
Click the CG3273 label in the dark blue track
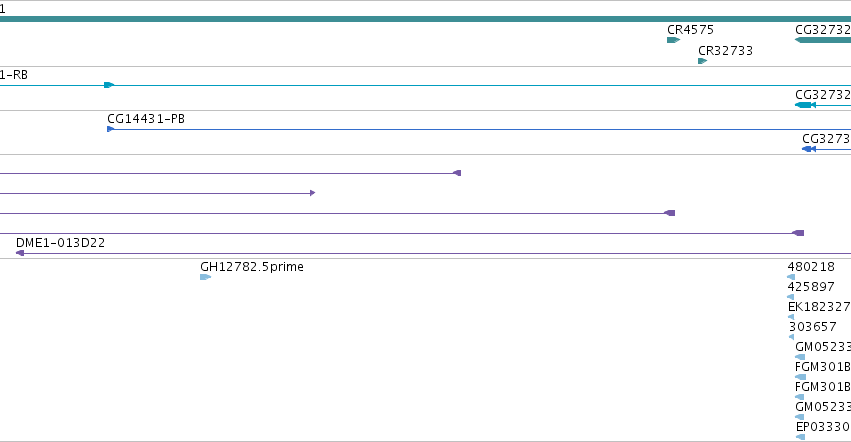[826, 139]
